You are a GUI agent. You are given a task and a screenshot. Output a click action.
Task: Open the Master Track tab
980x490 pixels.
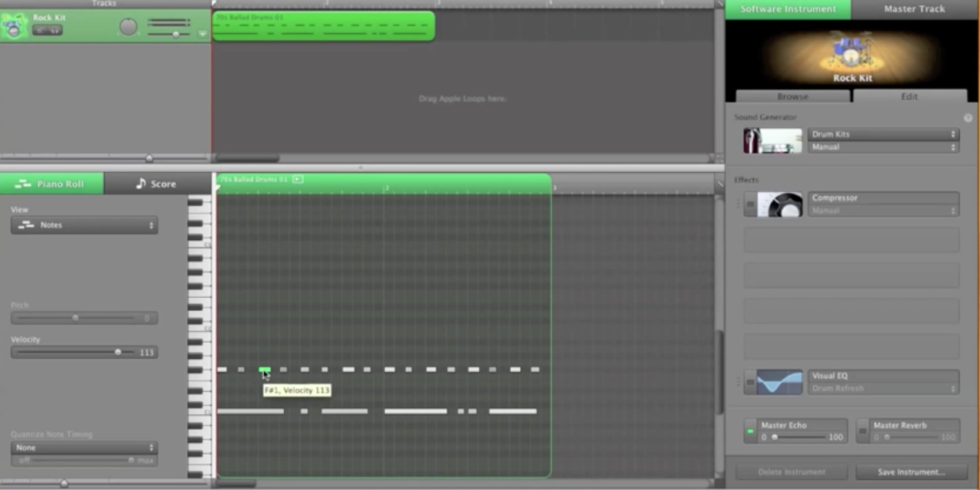tap(914, 9)
